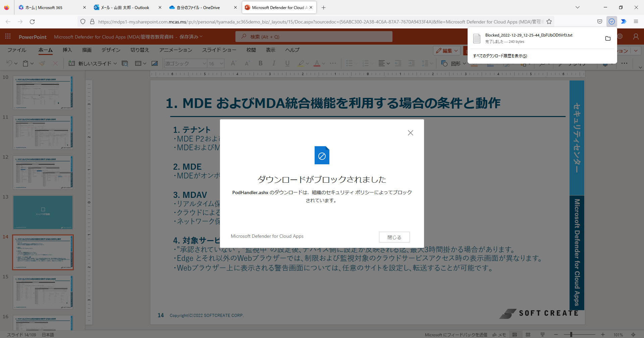The image size is (644, 338).
Task: Select the 表示 ribbon tab
Action: point(270,50)
